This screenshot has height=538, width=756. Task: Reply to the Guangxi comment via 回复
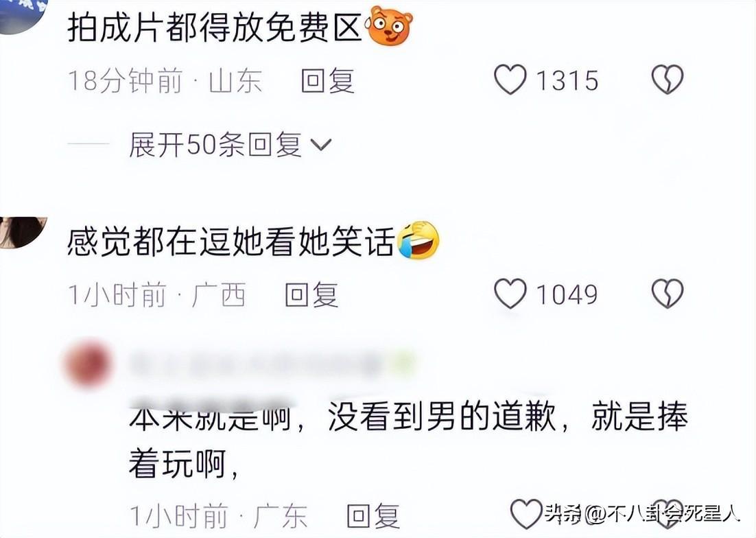tap(311, 294)
